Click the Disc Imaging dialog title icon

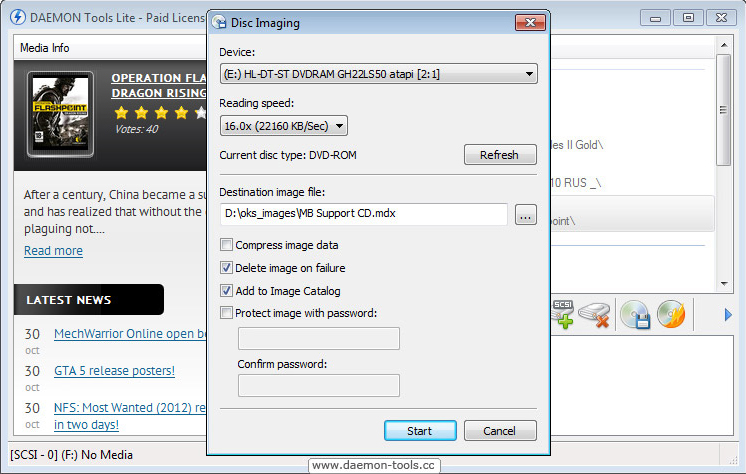click(x=219, y=22)
